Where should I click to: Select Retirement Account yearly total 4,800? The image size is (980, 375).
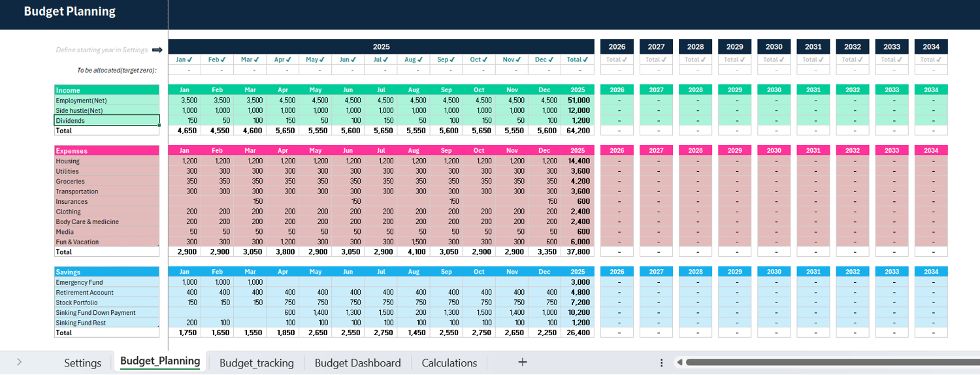pos(578,292)
